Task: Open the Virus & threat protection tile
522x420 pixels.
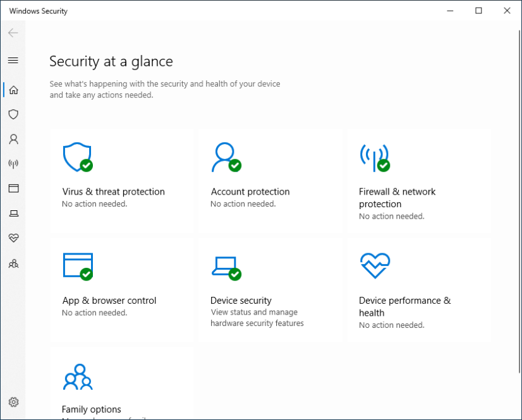Action: pyautogui.click(x=122, y=180)
